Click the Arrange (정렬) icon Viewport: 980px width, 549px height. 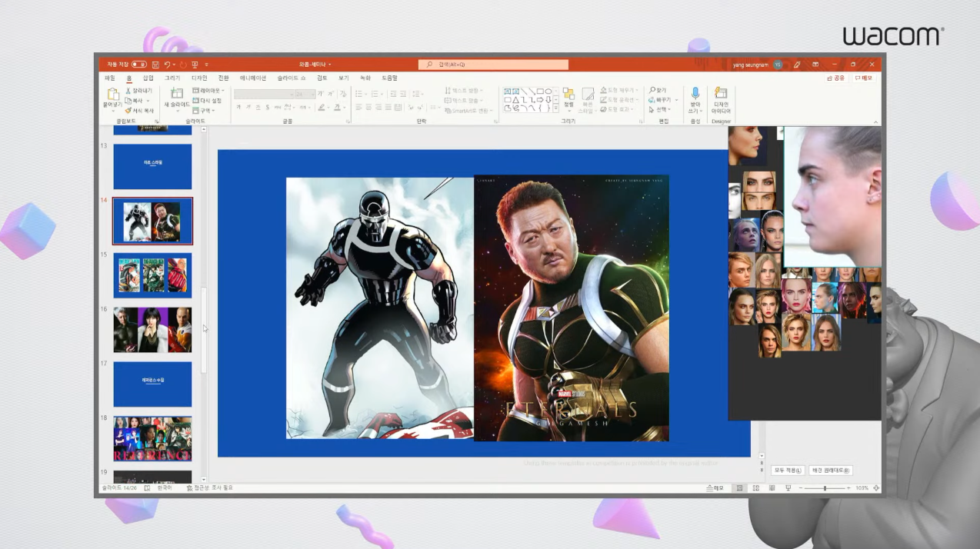tap(568, 95)
